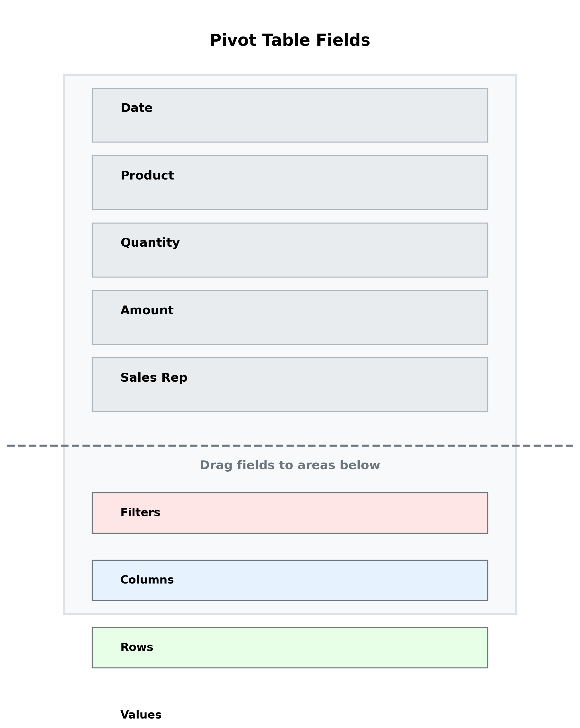Click the "Product" label text
This screenshot has height=728, width=580.
point(147,176)
